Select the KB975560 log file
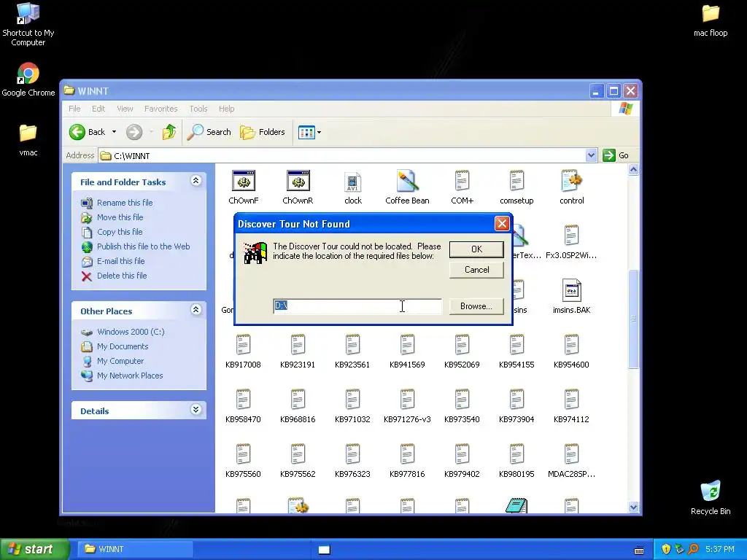 [x=243, y=455]
